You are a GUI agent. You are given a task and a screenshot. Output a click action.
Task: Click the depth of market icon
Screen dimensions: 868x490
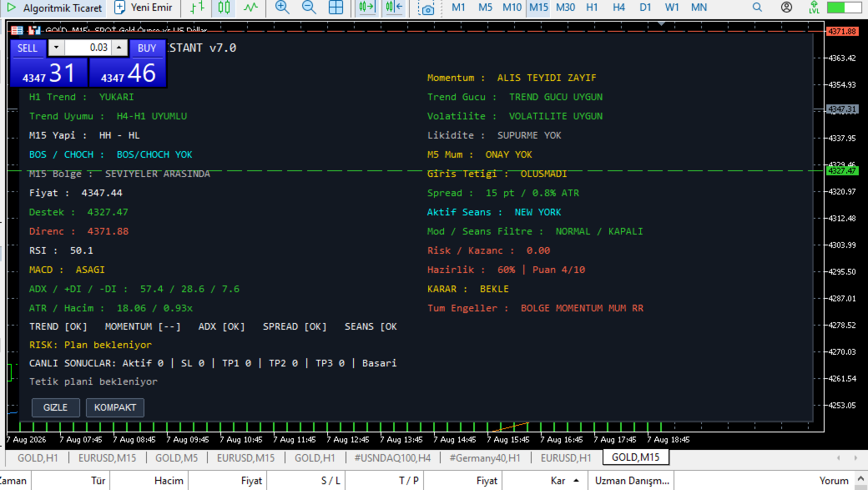click(34, 30)
